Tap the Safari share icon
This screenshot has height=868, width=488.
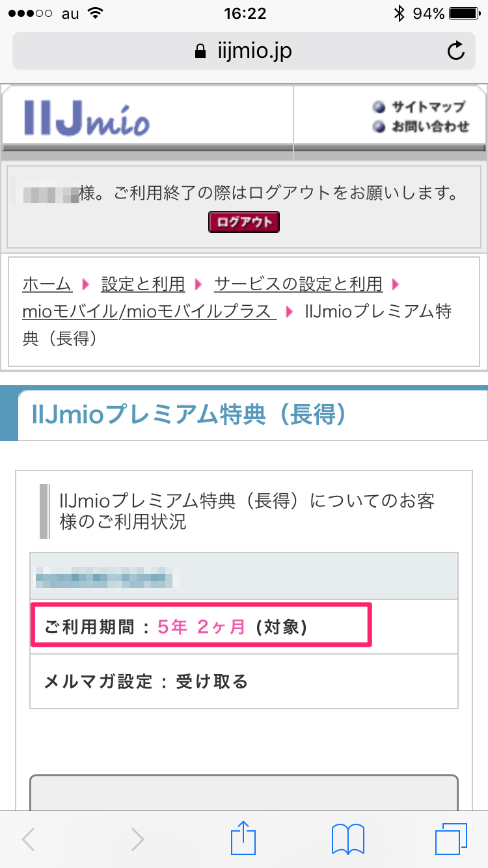tap(245, 837)
